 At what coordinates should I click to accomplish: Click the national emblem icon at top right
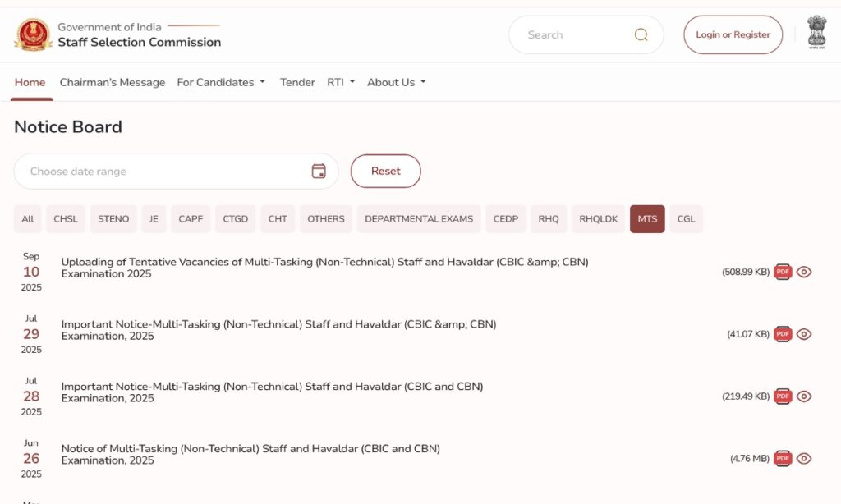pos(817,33)
